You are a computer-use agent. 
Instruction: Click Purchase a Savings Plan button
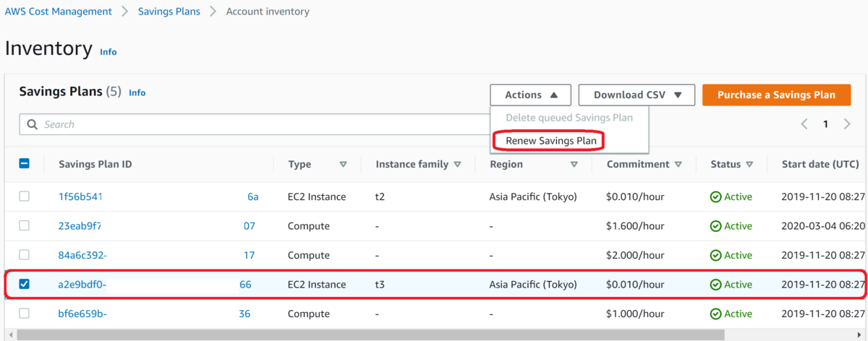(776, 95)
